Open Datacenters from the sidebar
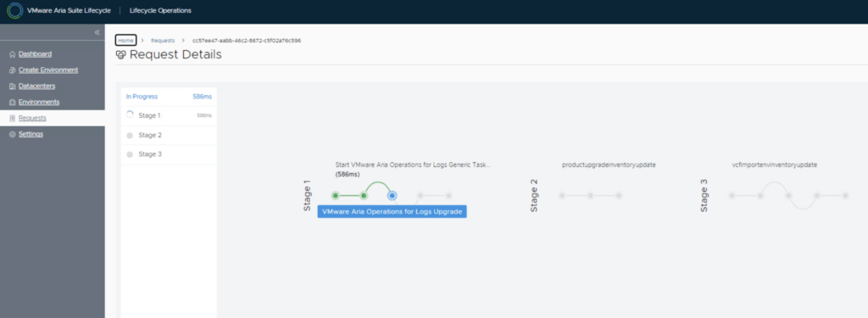 (36, 86)
